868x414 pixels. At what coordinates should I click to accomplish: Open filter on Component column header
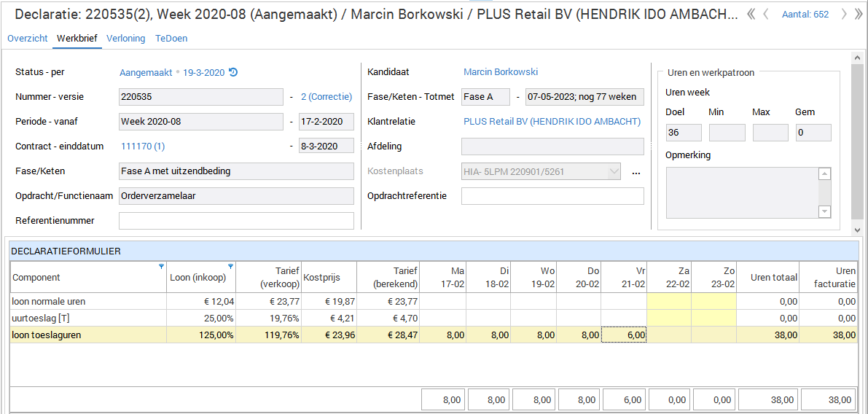click(x=162, y=267)
